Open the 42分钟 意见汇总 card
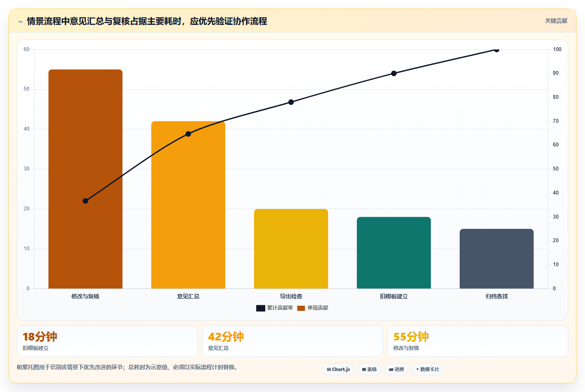The height and width of the screenshot is (392, 585). point(292,341)
